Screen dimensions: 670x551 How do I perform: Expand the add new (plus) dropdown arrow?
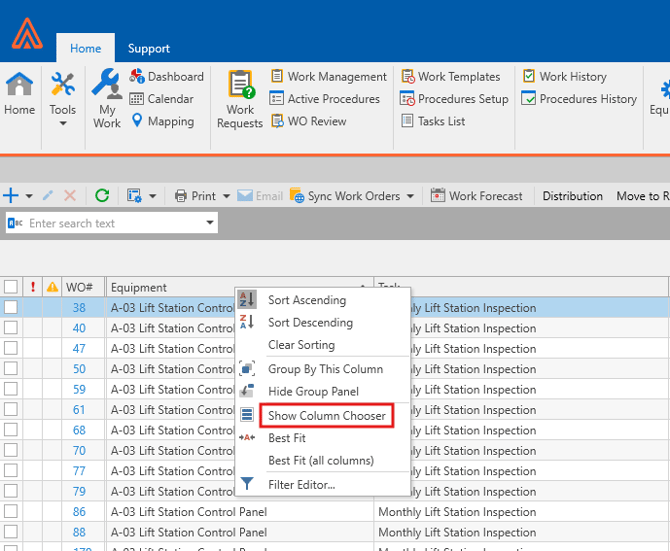coord(29,196)
